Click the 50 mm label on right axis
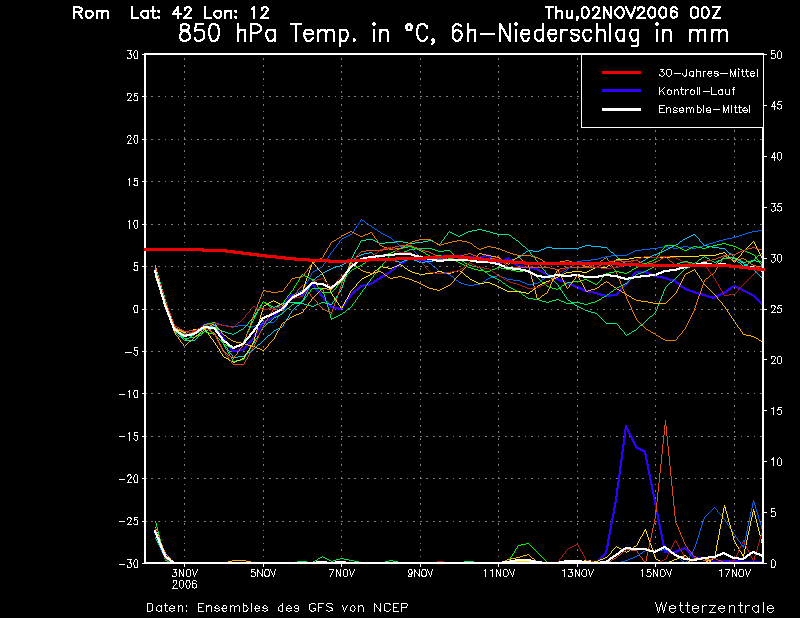 click(x=776, y=54)
